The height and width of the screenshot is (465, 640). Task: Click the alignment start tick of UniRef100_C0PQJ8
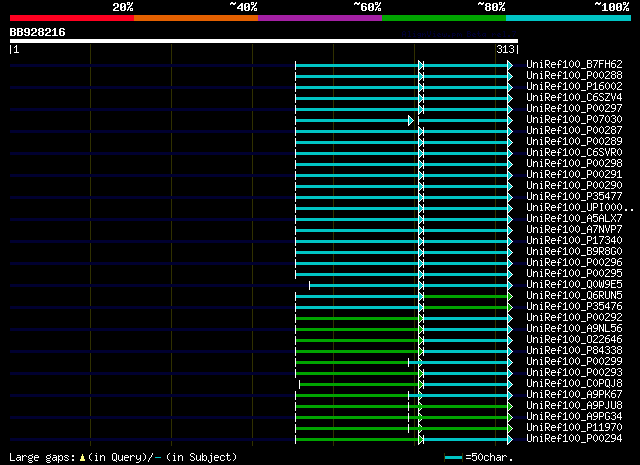pyautogui.click(x=300, y=385)
